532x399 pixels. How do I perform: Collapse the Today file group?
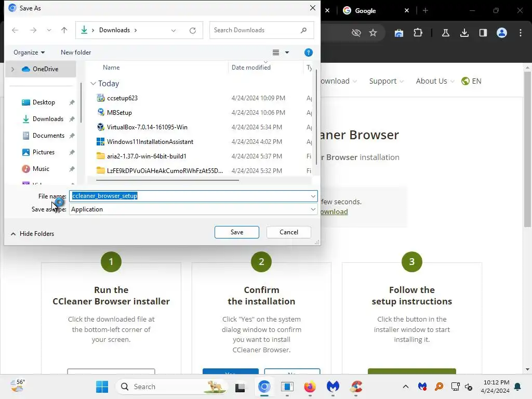pos(93,84)
